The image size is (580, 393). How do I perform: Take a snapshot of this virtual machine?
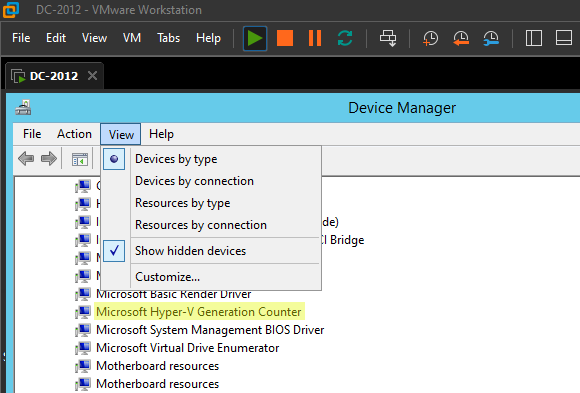pos(431,38)
